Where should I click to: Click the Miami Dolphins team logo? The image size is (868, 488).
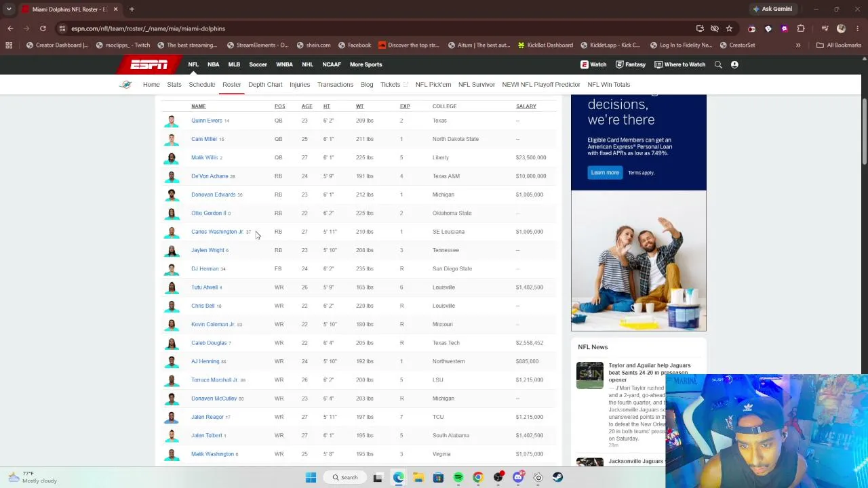[125, 85]
